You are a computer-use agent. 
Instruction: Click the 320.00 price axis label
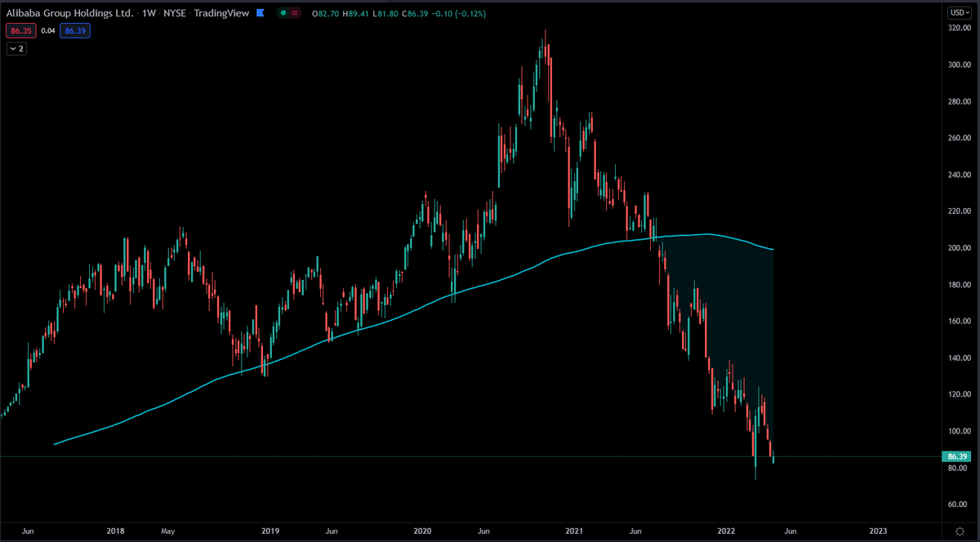coord(958,28)
